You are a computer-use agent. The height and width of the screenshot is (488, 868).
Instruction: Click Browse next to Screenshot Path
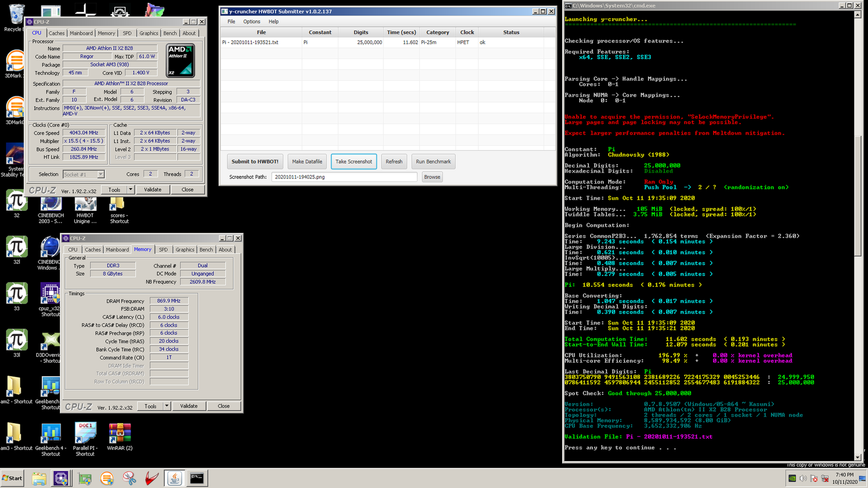click(432, 177)
